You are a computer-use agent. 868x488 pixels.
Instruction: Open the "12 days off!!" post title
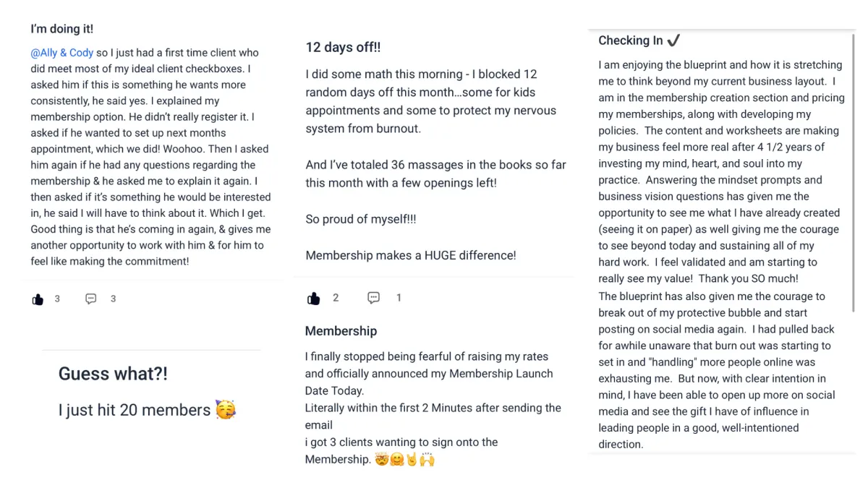tap(343, 48)
